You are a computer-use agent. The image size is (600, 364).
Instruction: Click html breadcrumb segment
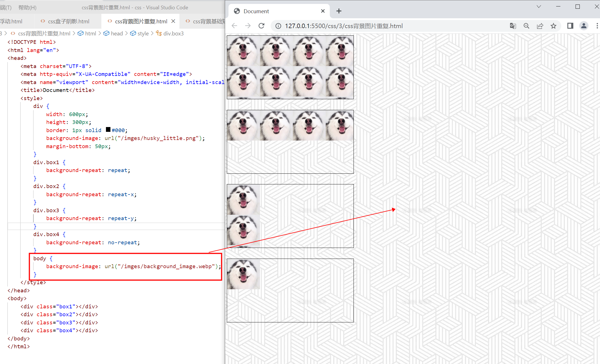coord(90,33)
